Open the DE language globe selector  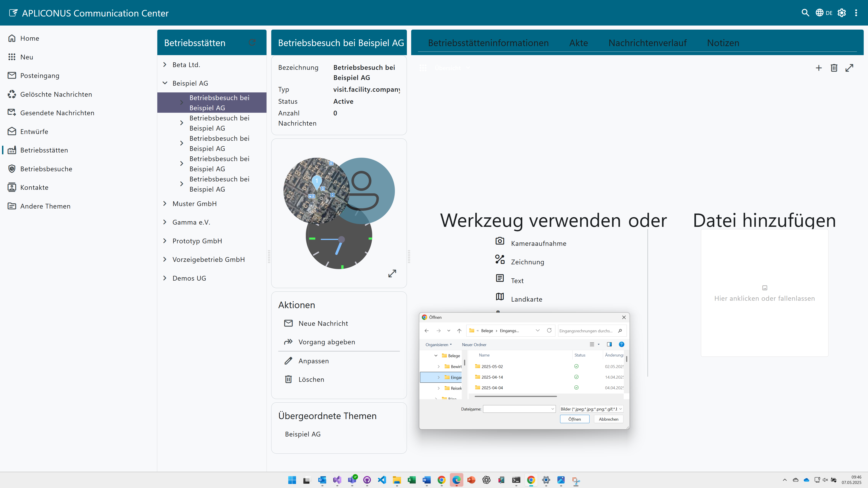coord(824,13)
